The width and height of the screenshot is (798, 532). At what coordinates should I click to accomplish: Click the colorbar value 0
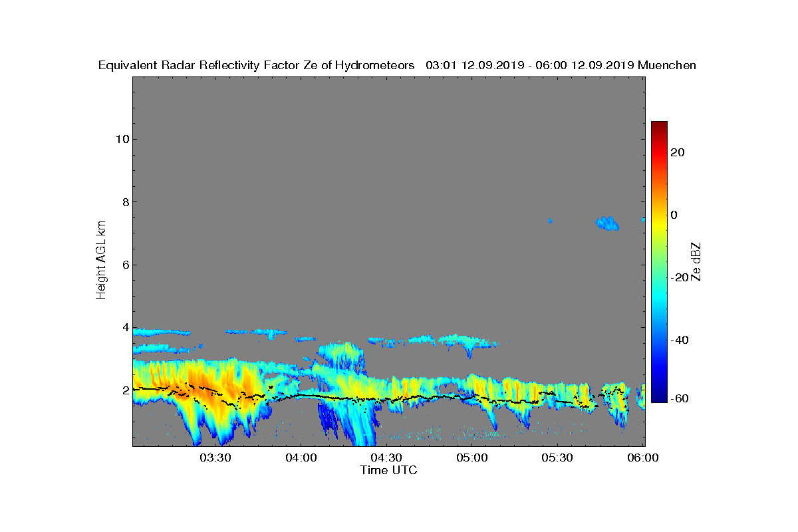(674, 215)
